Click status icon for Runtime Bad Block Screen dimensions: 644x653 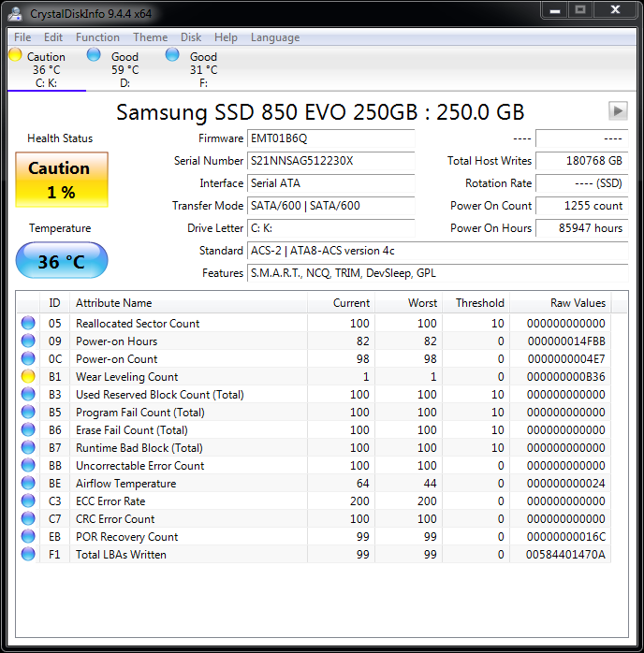[28, 447]
